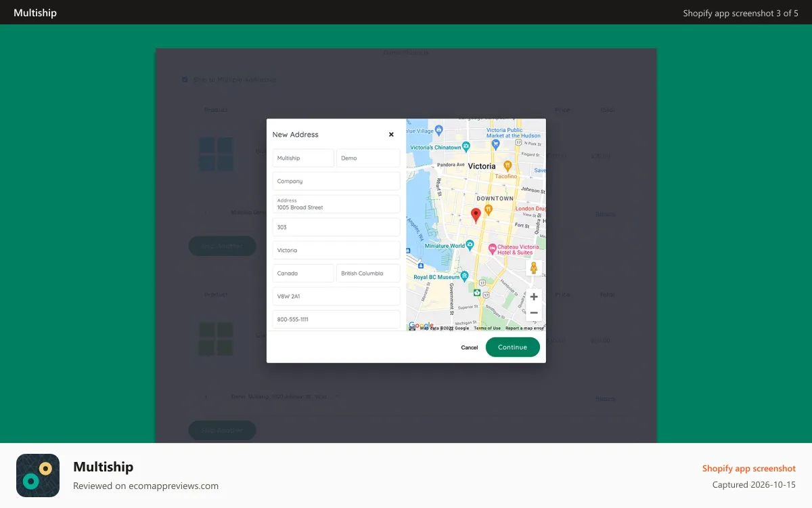Screen dimensions: 812x508
Task: Select Chateau Victoria hotel marker icon
Action: tap(492, 249)
